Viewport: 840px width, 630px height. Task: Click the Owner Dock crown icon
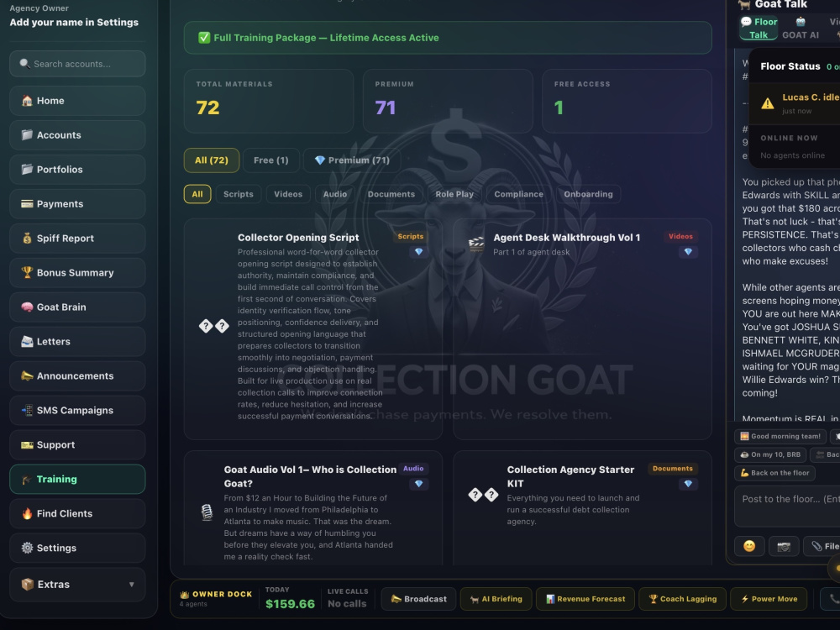click(x=184, y=594)
